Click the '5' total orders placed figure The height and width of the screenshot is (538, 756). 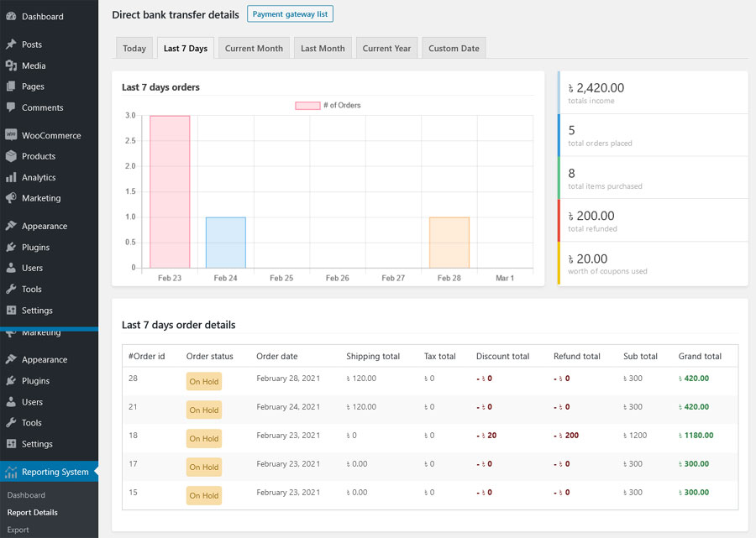[x=571, y=131]
